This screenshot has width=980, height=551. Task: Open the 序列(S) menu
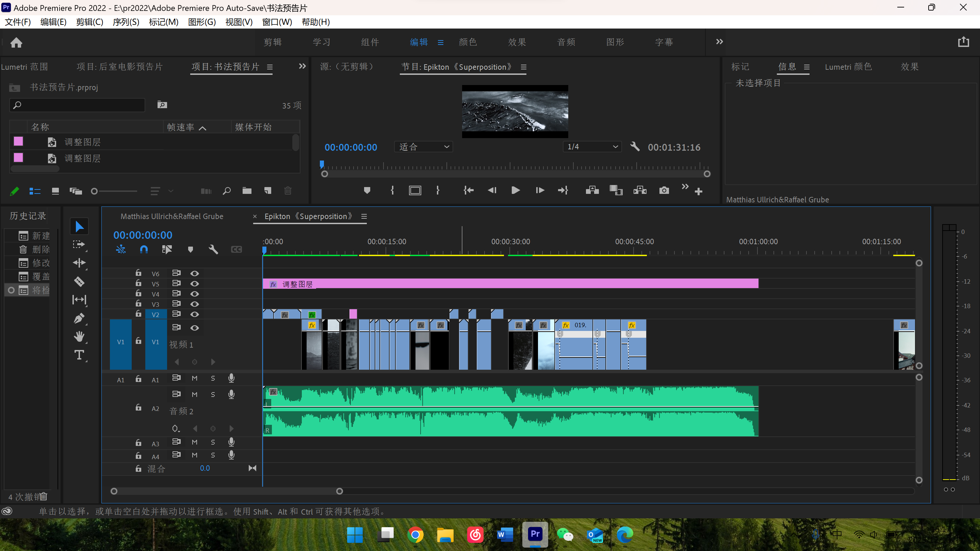[126, 22]
